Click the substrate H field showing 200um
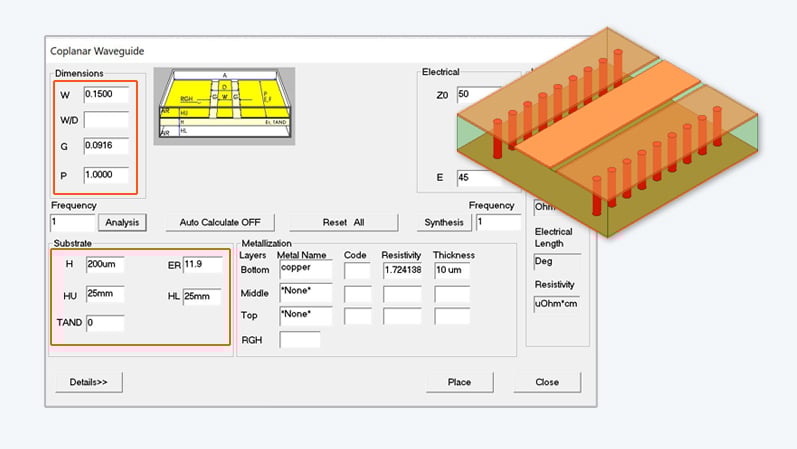 105,264
